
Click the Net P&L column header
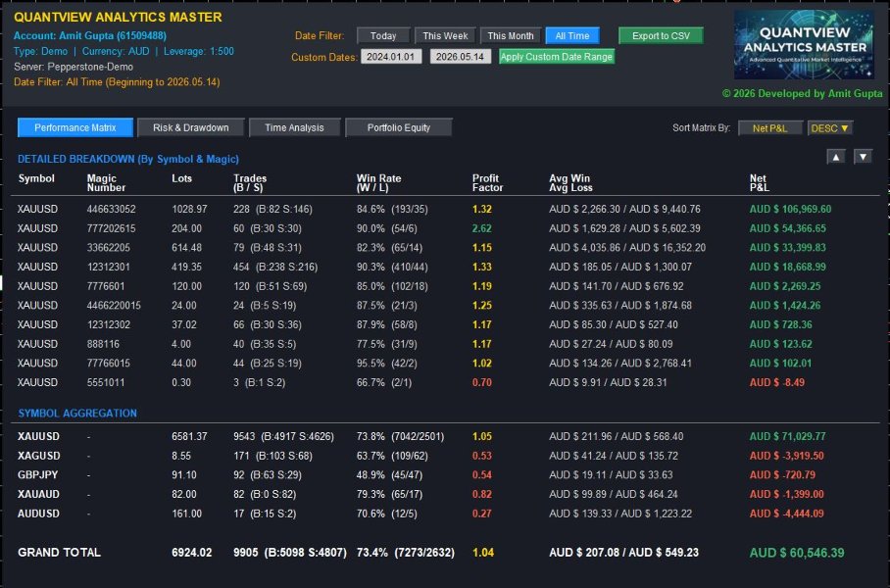coord(760,182)
